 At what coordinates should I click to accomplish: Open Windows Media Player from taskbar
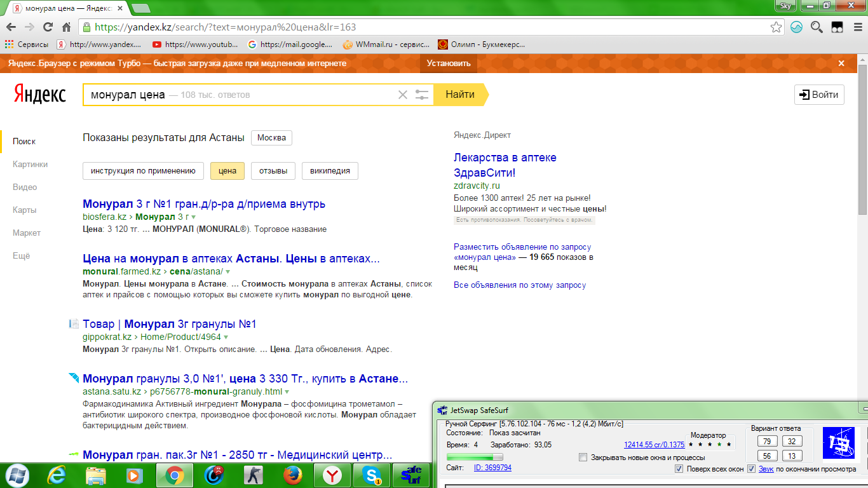coord(134,475)
